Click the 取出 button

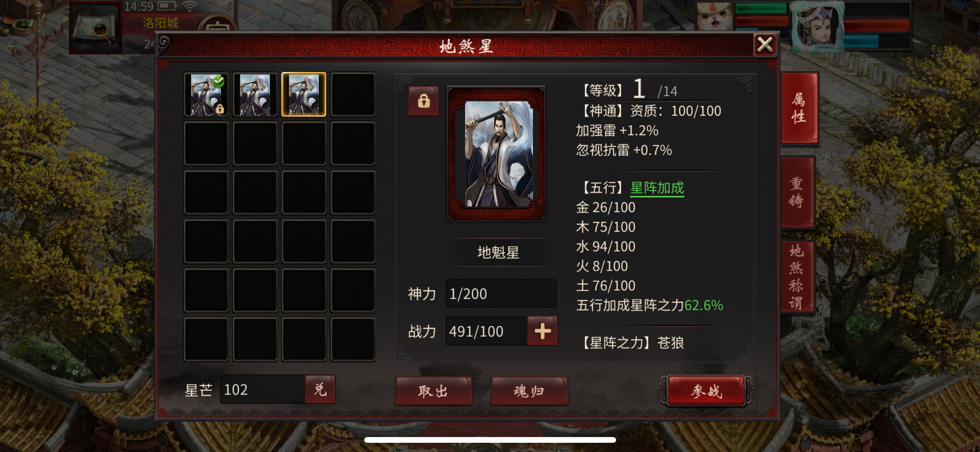pos(434,391)
